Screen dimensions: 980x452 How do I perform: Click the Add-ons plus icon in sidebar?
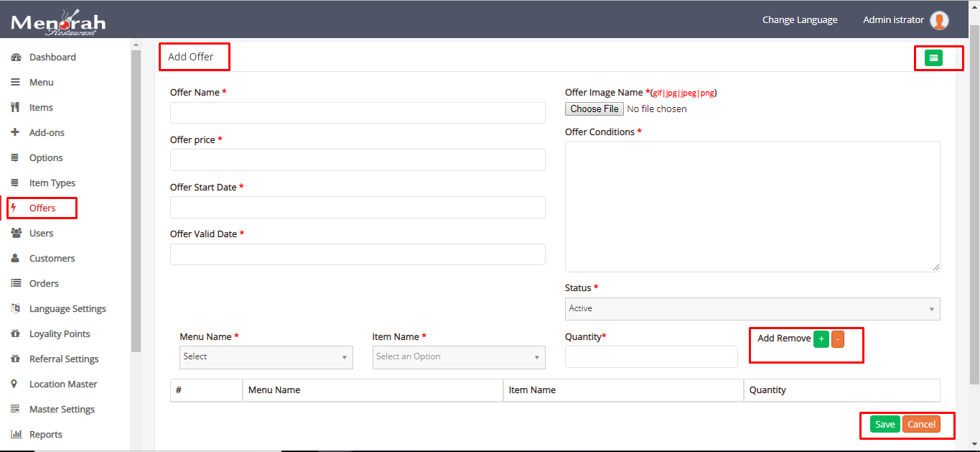(15, 133)
